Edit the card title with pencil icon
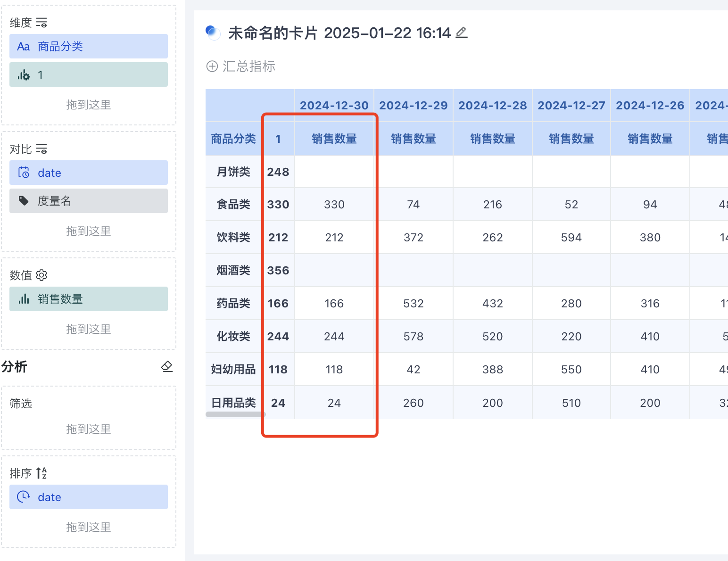 (x=462, y=33)
